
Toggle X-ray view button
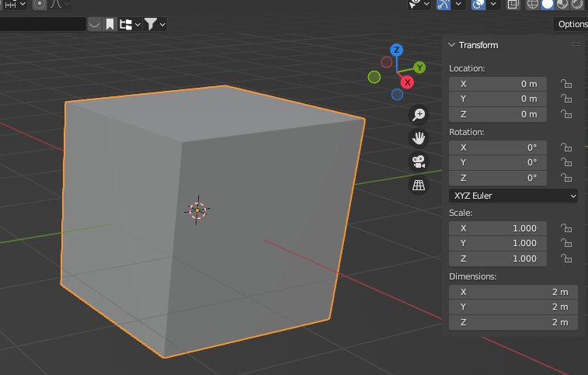[513, 4]
